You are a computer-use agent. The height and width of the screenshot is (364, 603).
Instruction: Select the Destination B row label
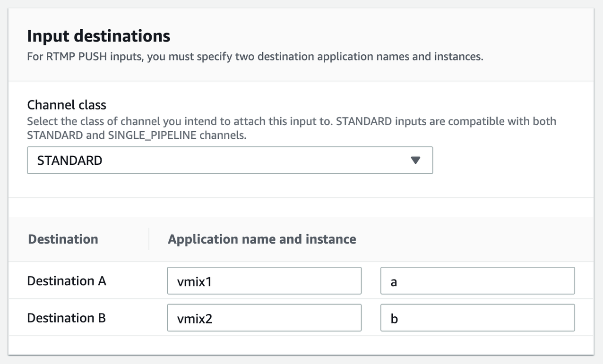click(67, 318)
